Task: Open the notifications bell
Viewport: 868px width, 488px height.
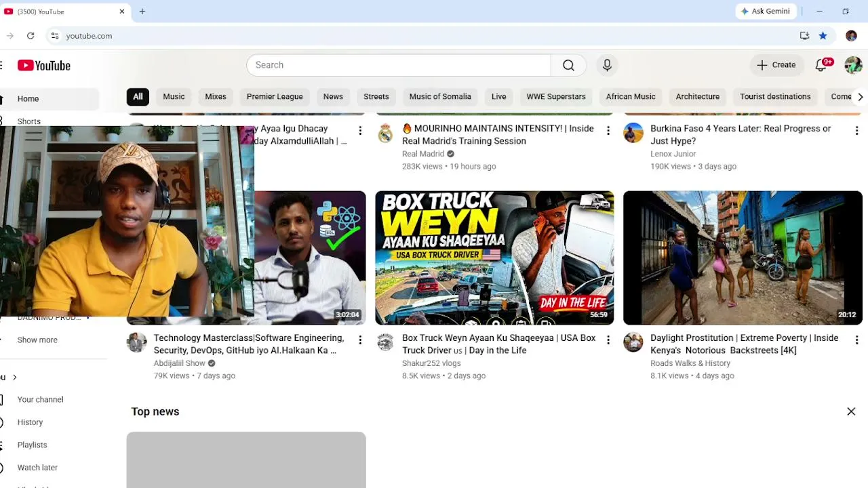Action: click(x=821, y=65)
